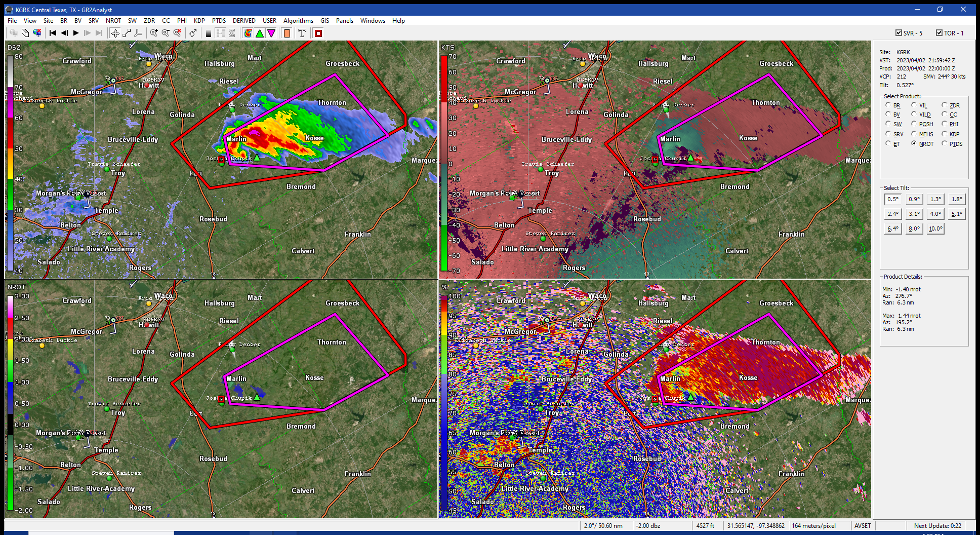The width and height of the screenshot is (980, 535).
Task: Select the SW product radio button
Action: 888,124
